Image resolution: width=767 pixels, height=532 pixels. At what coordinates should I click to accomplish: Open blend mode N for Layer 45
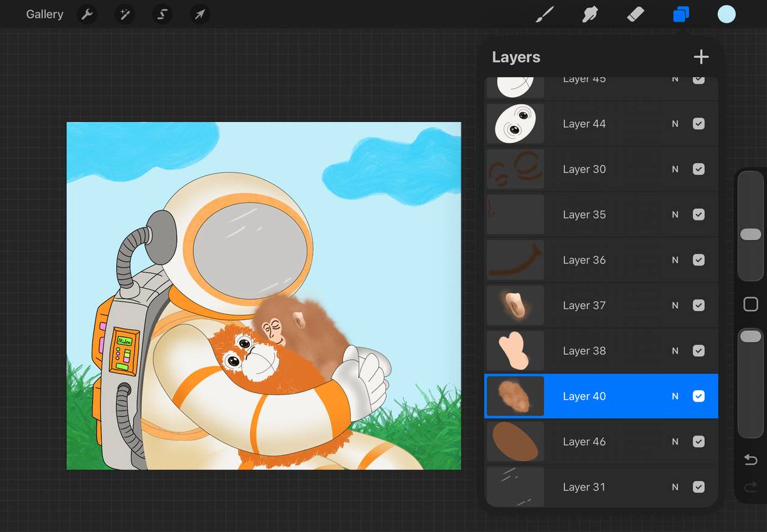pyautogui.click(x=675, y=79)
